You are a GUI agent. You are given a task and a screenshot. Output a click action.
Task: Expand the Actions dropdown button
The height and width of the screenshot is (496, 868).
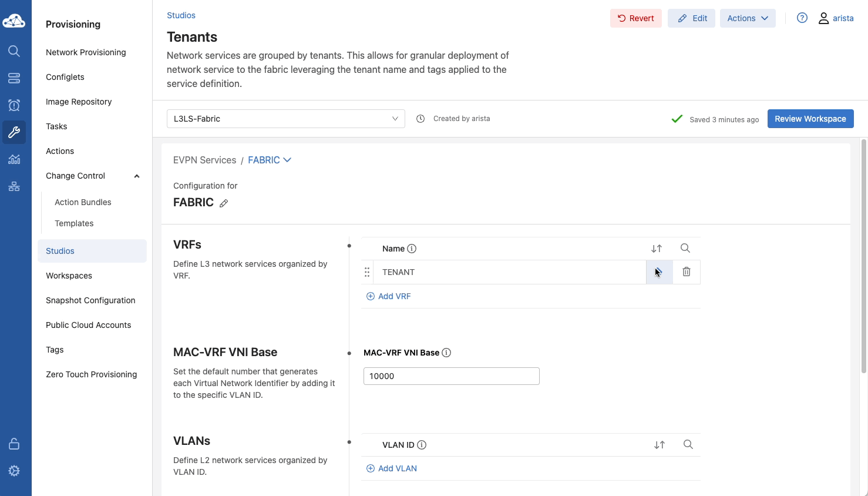coord(747,18)
